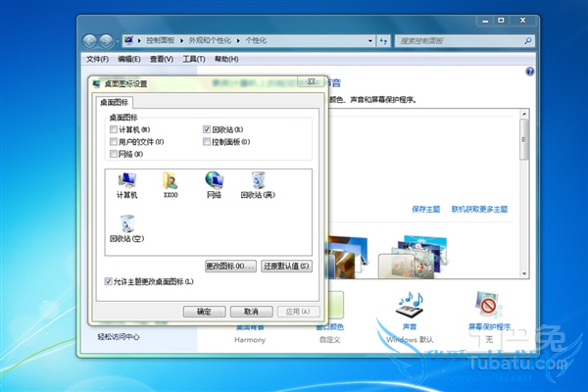This screenshot has height=392, width=588.
Task: Open the Screen Saver (屏幕保护程序) icon
Action: pos(489,305)
